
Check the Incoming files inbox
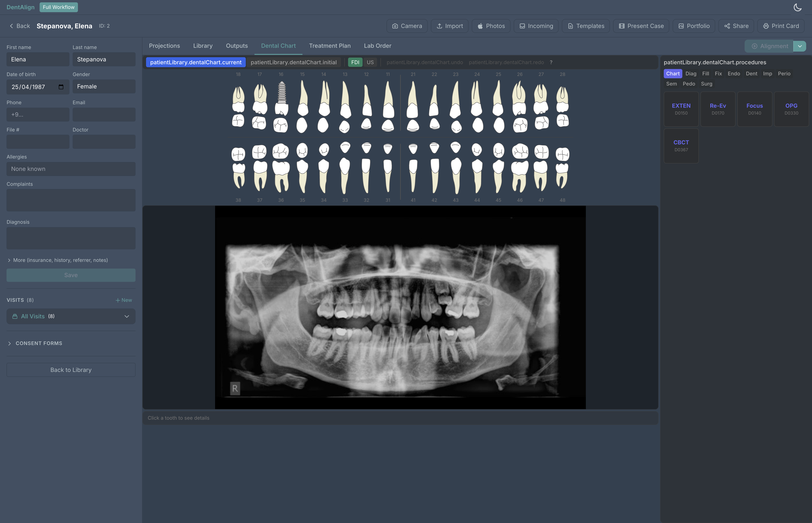coord(536,26)
